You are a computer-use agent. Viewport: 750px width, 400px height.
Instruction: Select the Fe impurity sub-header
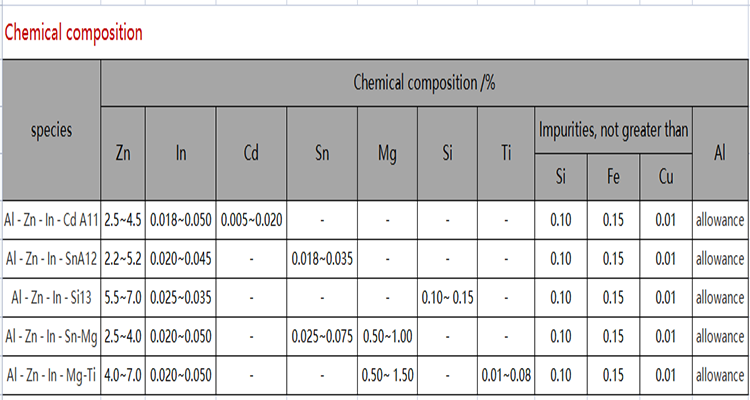613,179
